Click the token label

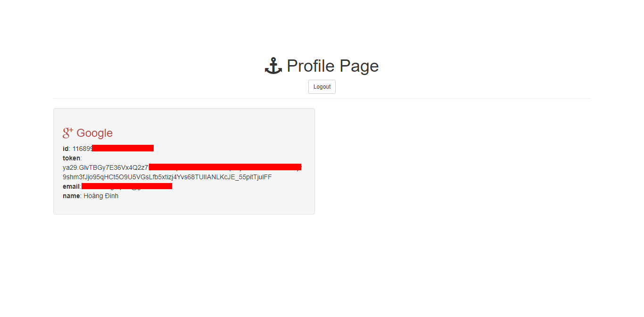[x=72, y=158]
